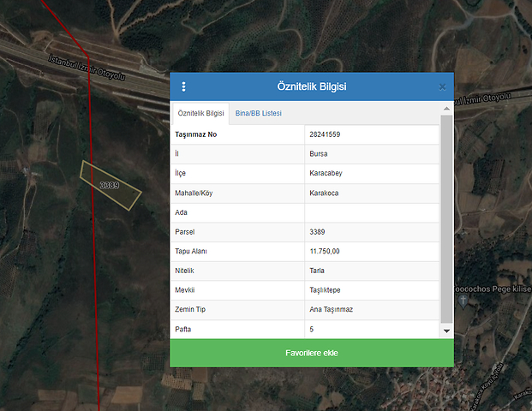Click the Karacabey district value

click(x=326, y=173)
